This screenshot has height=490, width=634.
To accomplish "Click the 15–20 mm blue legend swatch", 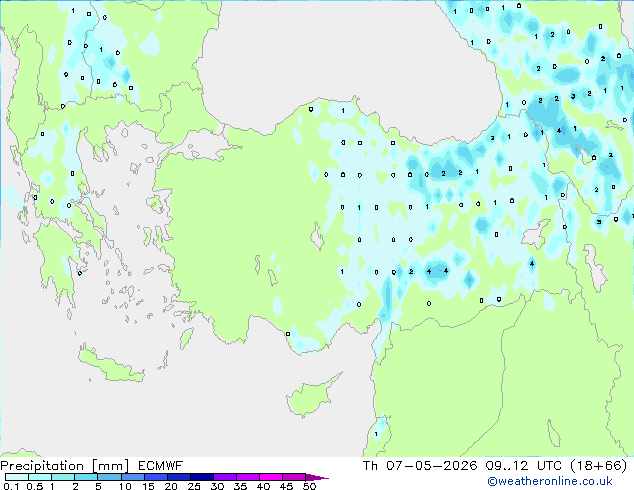I will pyautogui.click(x=156, y=477).
